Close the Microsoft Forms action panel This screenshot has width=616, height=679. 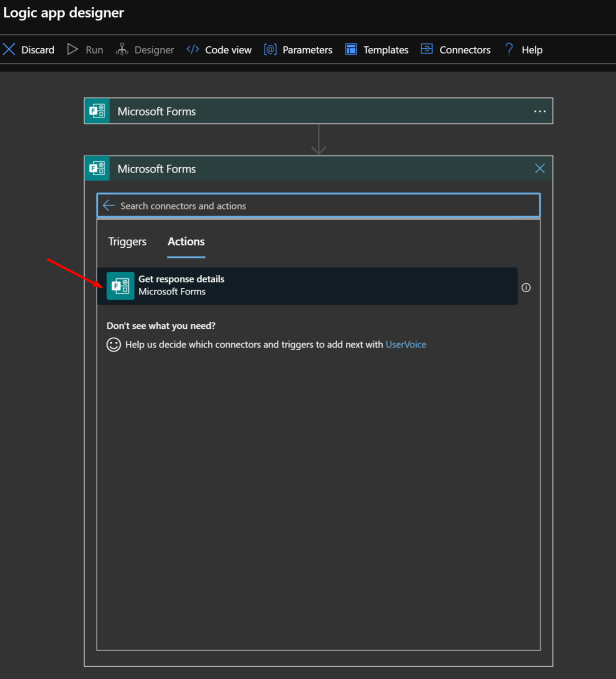click(x=539, y=168)
